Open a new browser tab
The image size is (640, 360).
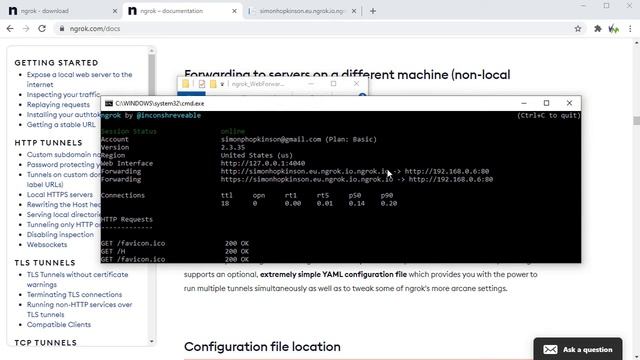373,11
